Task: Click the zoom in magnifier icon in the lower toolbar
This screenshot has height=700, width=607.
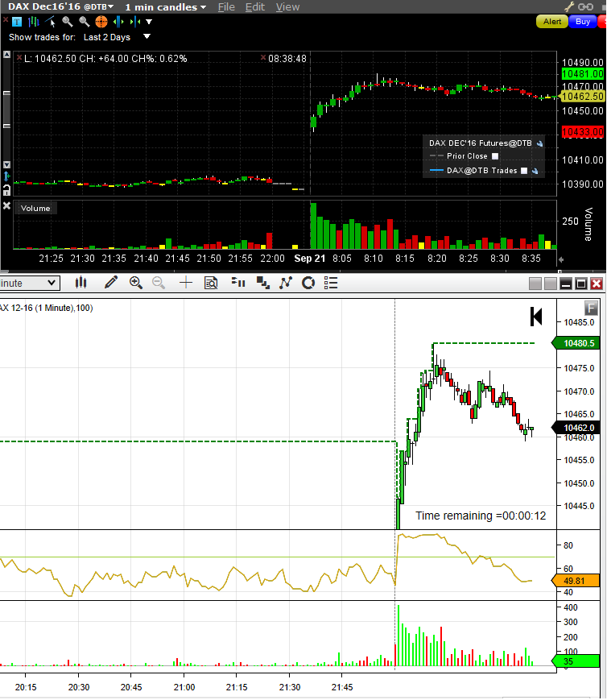Action: 136,283
